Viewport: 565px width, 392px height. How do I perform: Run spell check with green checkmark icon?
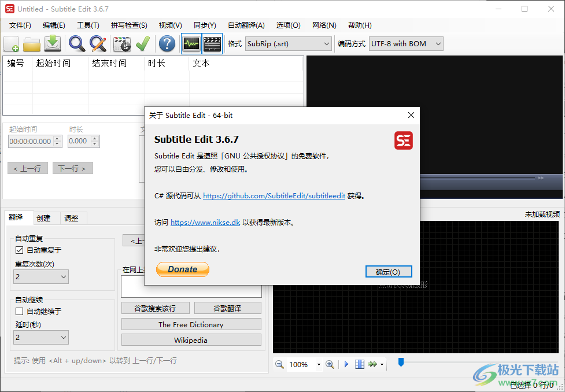[x=143, y=44]
